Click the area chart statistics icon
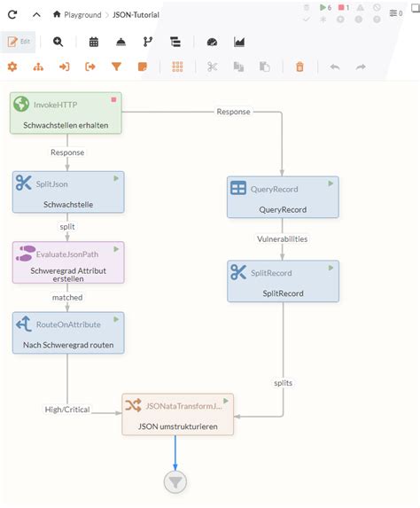The width and height of the screenshot is (420, 508). [x=239, y=42]
